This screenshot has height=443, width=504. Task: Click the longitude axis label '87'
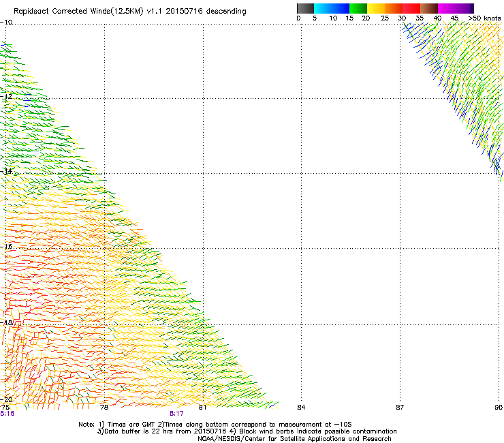click(400, 408)
